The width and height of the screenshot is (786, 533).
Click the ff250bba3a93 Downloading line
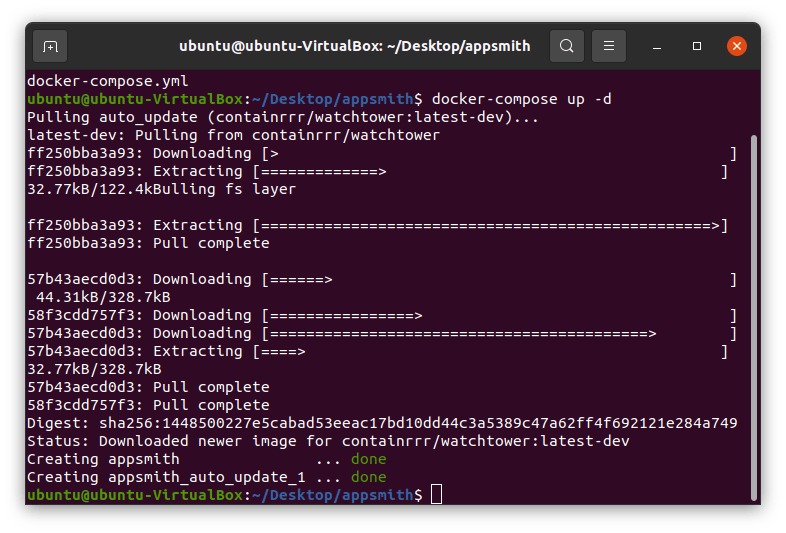[382, 153]
